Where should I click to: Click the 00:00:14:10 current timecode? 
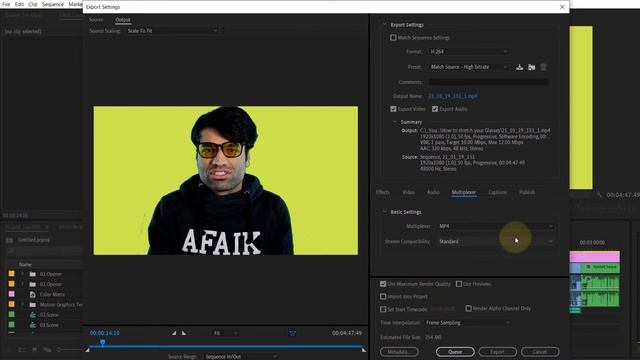[x=105, y=333]
